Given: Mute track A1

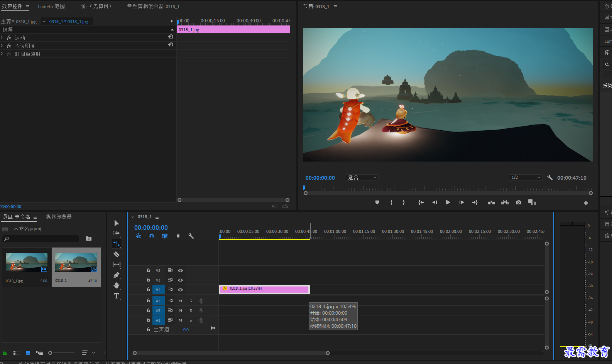Looking at the screenshot, I should point(180,301).
